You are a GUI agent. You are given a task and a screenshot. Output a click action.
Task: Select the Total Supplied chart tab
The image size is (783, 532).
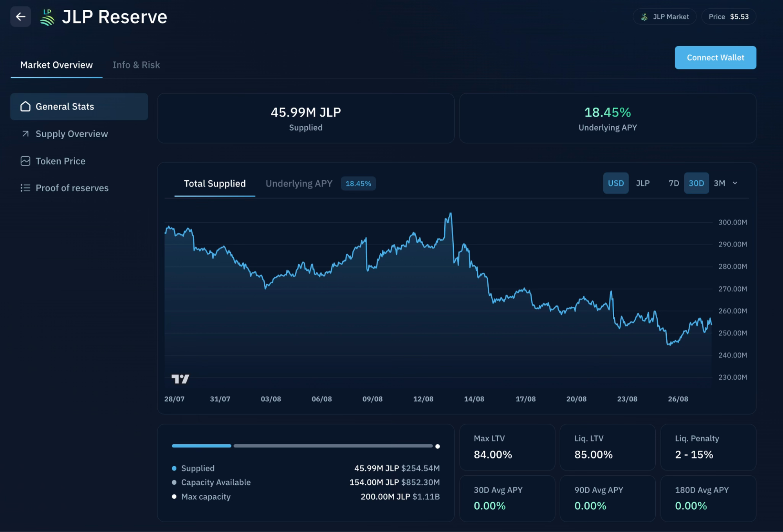click(215, 183)
